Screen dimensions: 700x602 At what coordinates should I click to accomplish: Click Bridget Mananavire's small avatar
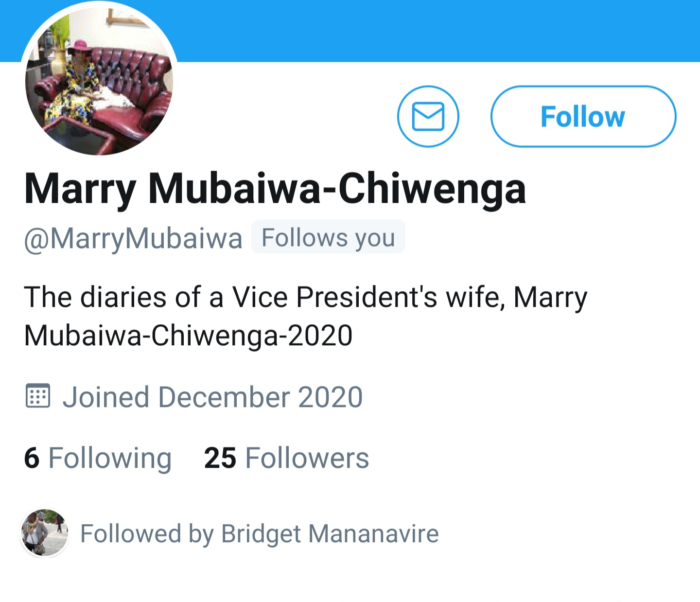point(45,533)
